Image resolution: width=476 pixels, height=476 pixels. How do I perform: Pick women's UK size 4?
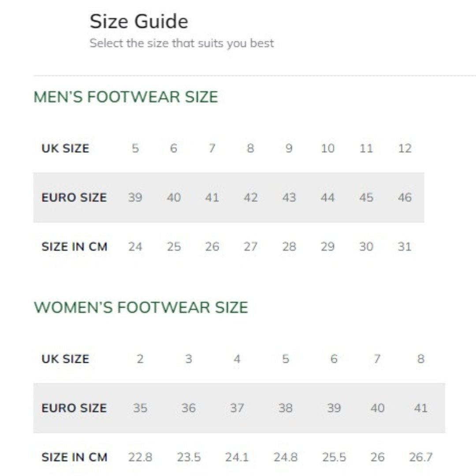click(237, 359)
